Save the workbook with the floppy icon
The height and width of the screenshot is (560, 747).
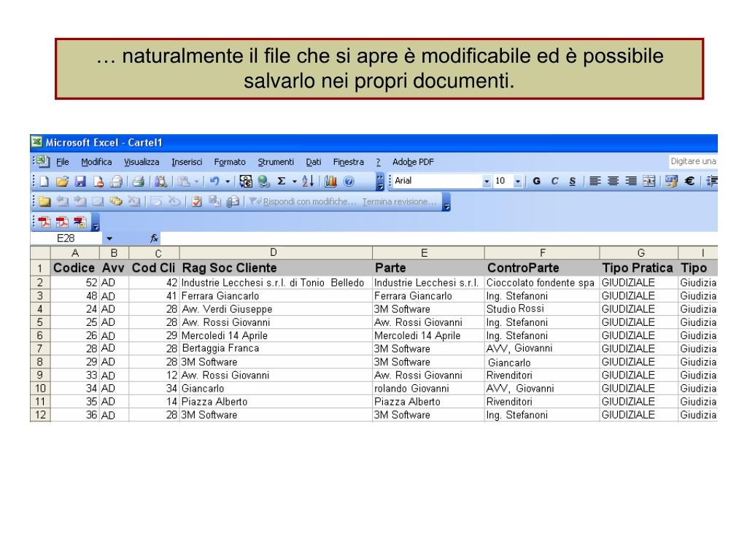pyautogui.click(x=80, y=182)
